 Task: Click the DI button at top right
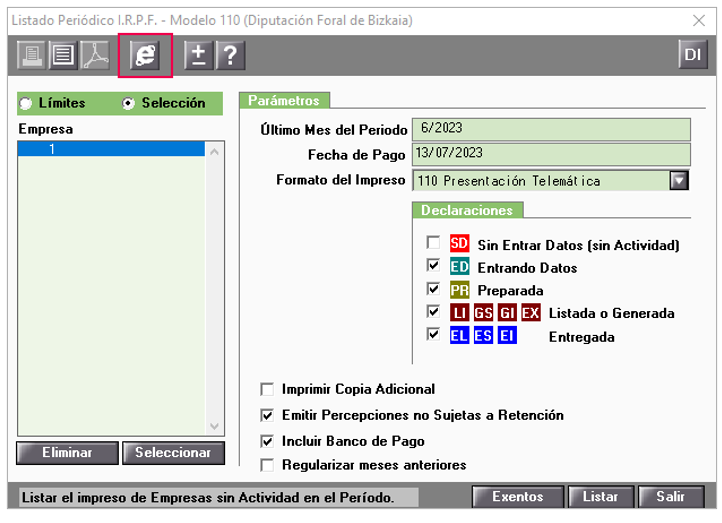691,55
